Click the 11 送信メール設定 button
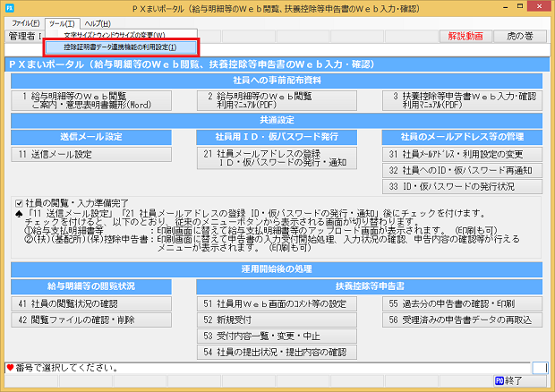Screen dimensions: 555x392 click(x=91, y=155)
